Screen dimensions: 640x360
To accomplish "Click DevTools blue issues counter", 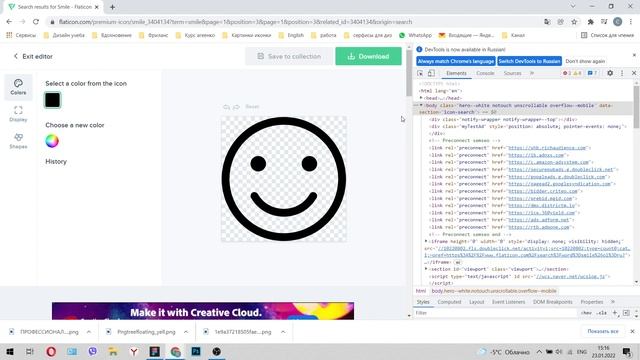I will (592, 73).
